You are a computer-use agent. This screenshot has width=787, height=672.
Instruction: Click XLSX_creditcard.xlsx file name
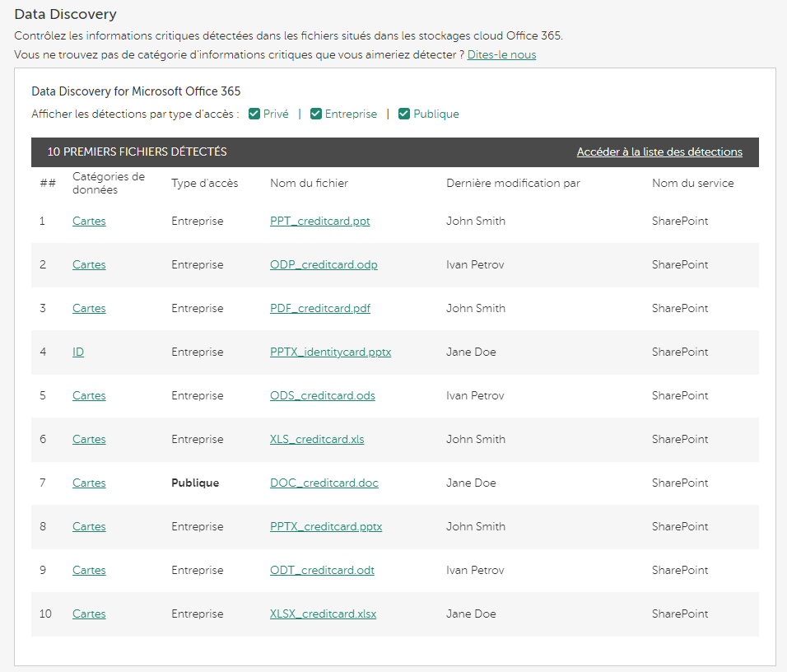[323, 614]
